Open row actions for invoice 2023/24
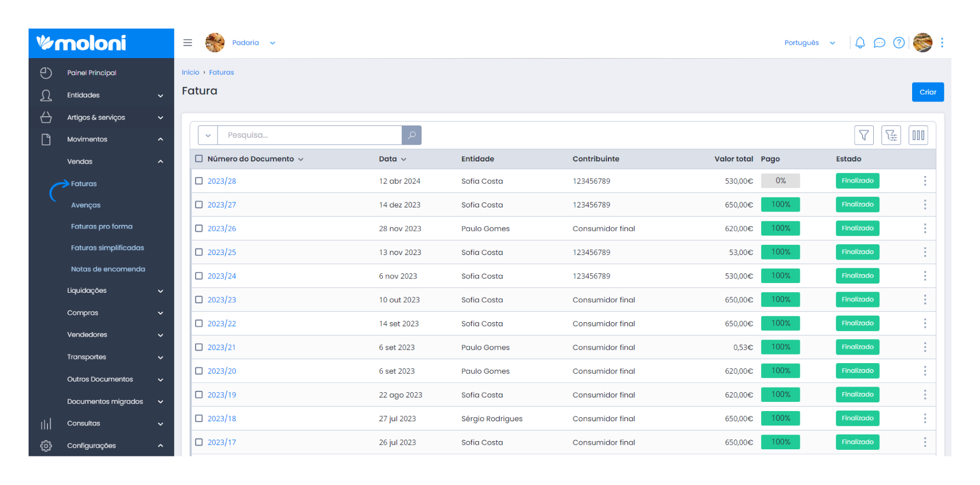 pos(925,276)
